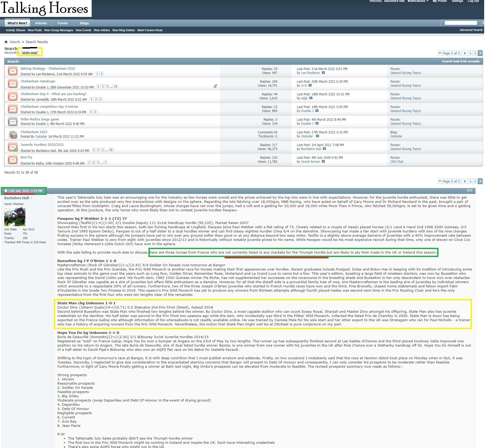Open the Notifications dropdown
The width and height of the screenshot is (486, 448).
point(418,1)
